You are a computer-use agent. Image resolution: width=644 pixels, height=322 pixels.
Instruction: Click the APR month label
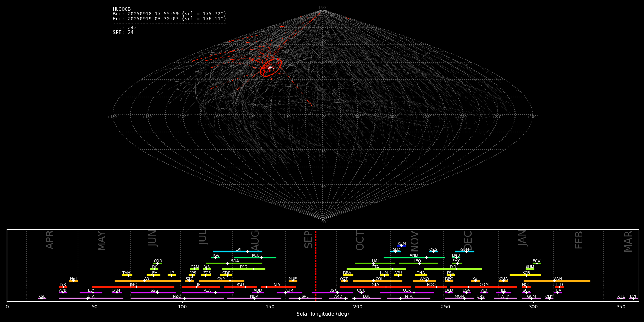[50, 240]
